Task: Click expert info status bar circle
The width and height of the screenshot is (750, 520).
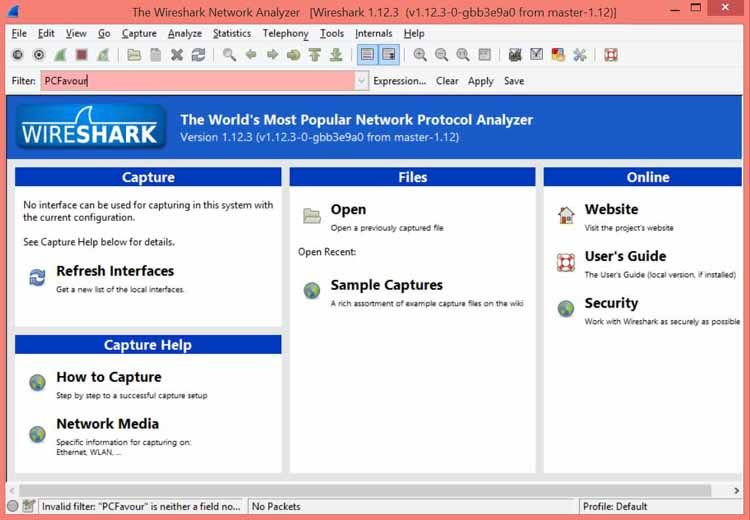Action: click(13, 506)
